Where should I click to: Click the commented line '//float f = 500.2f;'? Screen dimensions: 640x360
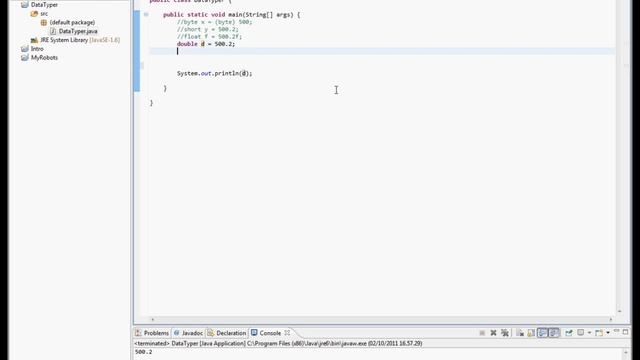click(x=209, y=36)
